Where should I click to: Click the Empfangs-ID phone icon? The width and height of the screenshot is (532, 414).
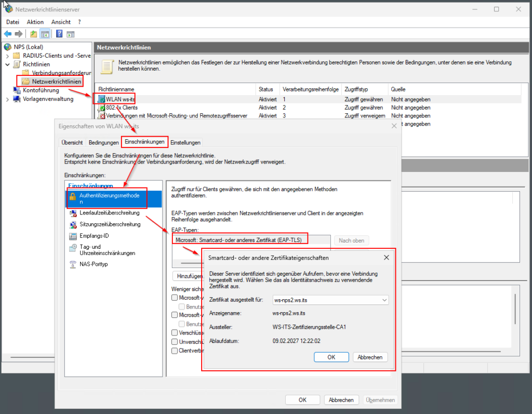coord(73,236)
